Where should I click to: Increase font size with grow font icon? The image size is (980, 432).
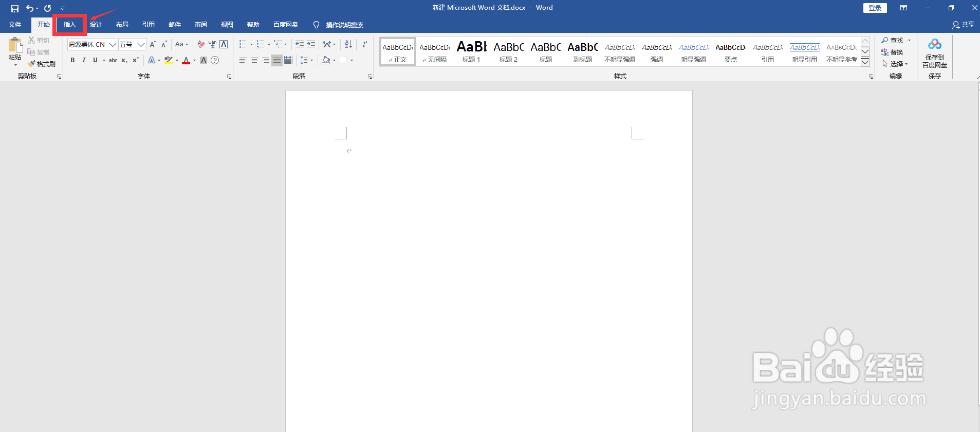pyautogui.click(x=153, y=44)
